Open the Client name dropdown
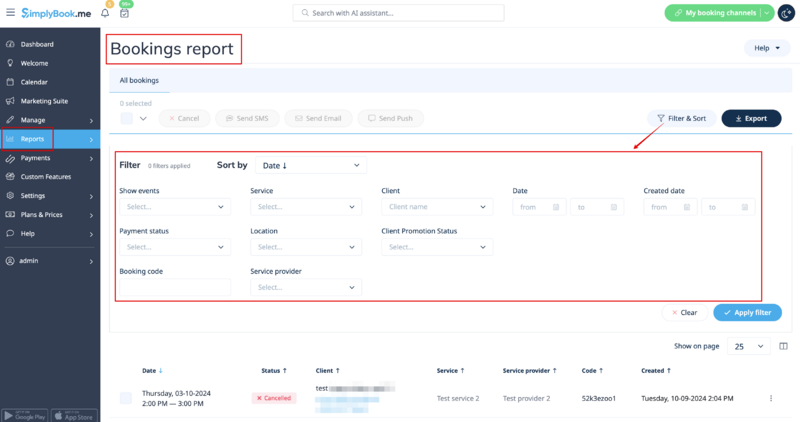 click(437, 207)
